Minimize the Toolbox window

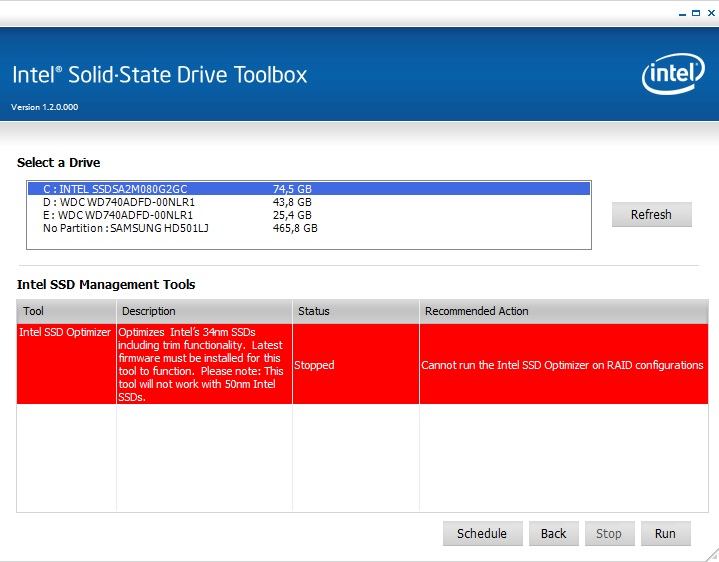pos(682,13)
